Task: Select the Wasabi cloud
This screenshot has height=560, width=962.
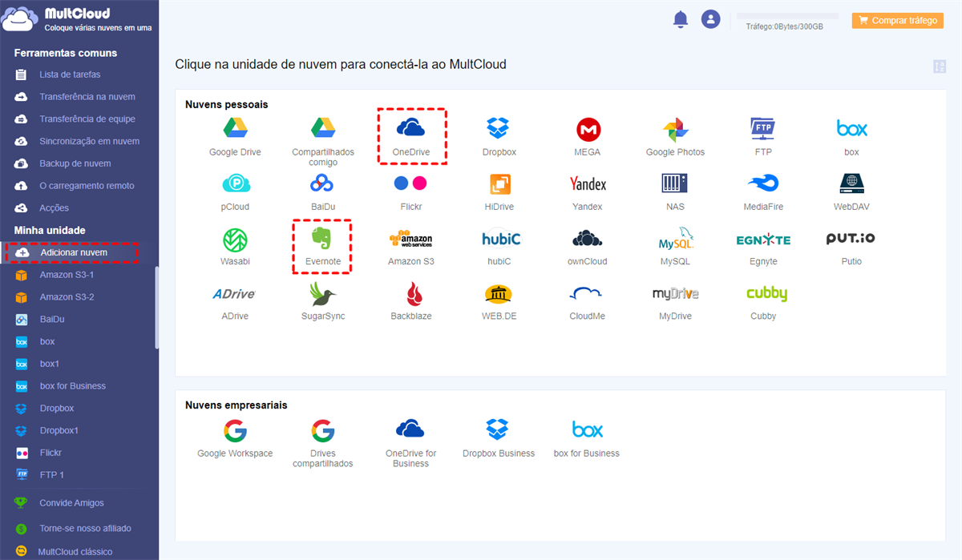Action: [x=235, y=246]
